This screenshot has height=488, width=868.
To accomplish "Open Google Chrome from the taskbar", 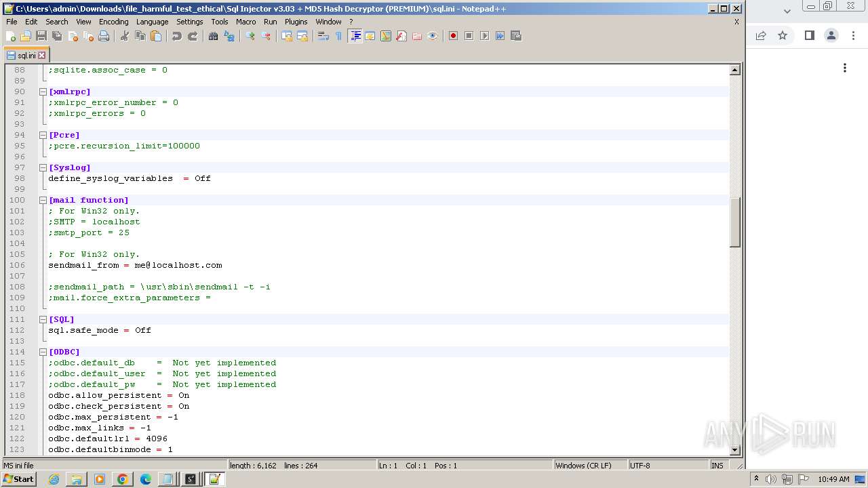I will click(122, 479).
